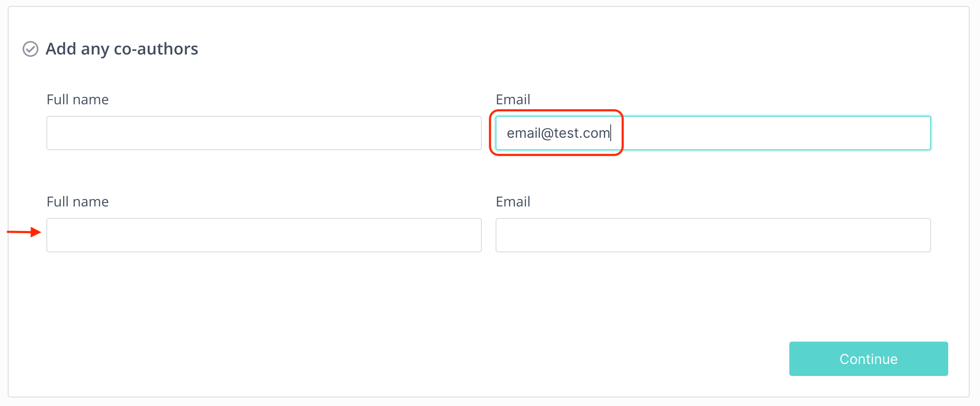Click the "test.com" part of the entered email

pyautogui.click(x=582, y=133)
